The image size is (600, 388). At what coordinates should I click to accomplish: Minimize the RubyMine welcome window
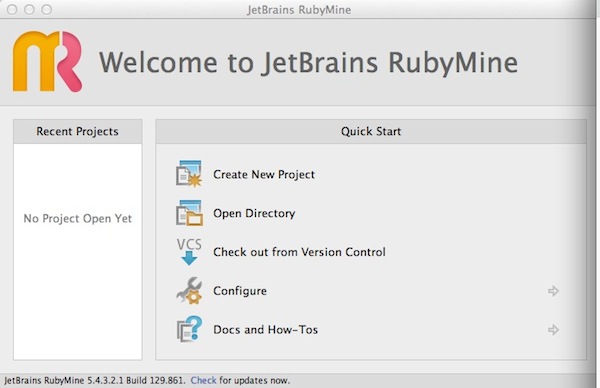[x=29, y=9]
